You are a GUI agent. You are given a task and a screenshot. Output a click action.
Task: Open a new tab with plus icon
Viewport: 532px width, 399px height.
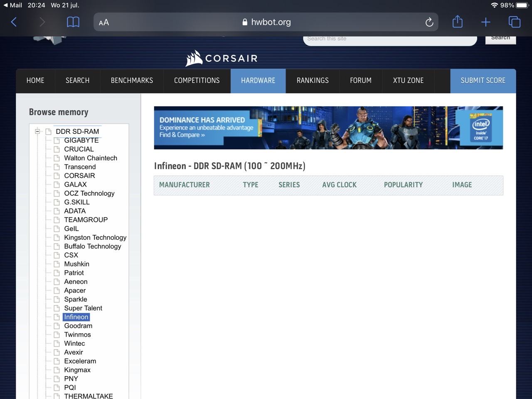point(485,22)
